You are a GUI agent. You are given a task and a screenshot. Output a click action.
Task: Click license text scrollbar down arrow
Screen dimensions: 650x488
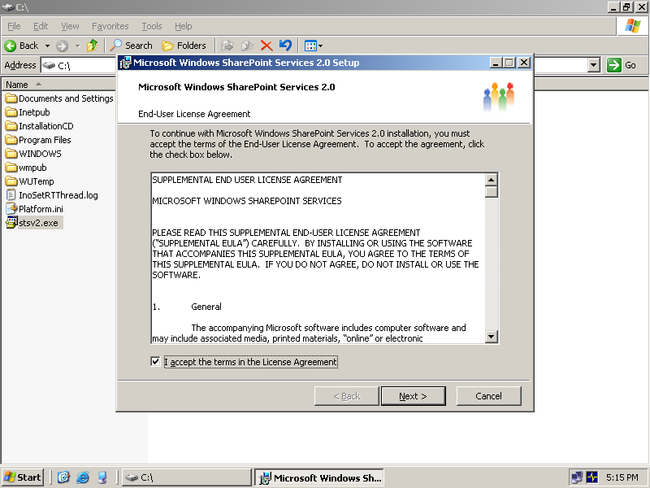pos(491,336)
